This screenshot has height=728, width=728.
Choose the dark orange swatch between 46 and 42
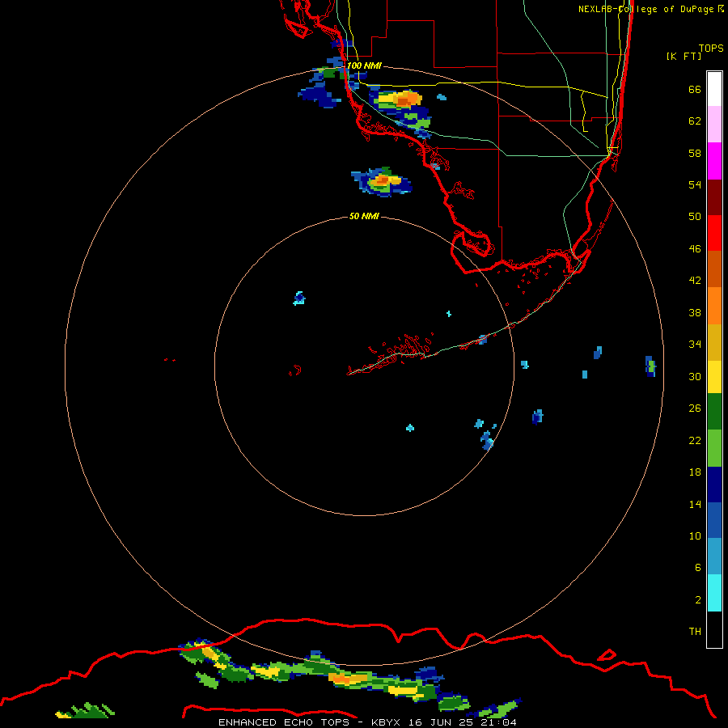714,269
